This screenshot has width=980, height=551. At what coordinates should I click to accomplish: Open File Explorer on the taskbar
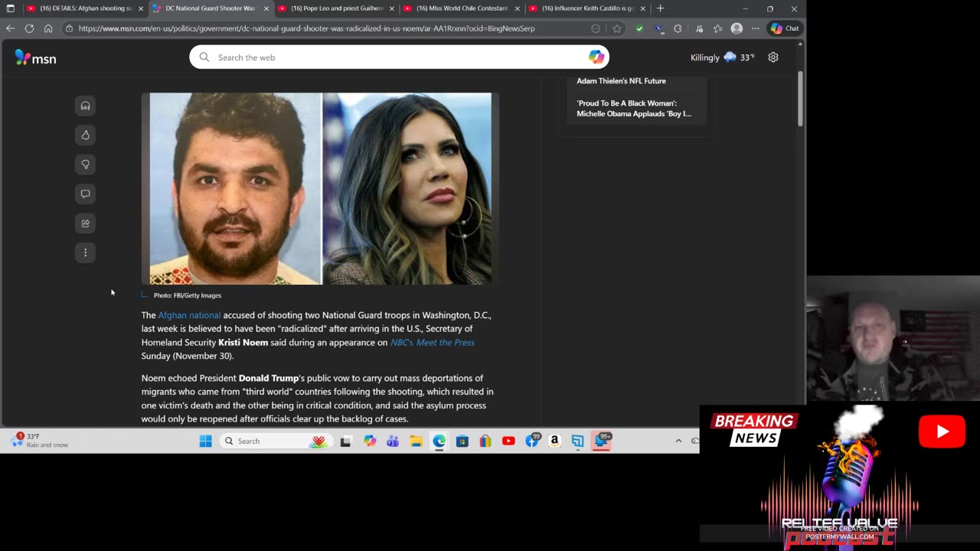(x=416, y=441)
